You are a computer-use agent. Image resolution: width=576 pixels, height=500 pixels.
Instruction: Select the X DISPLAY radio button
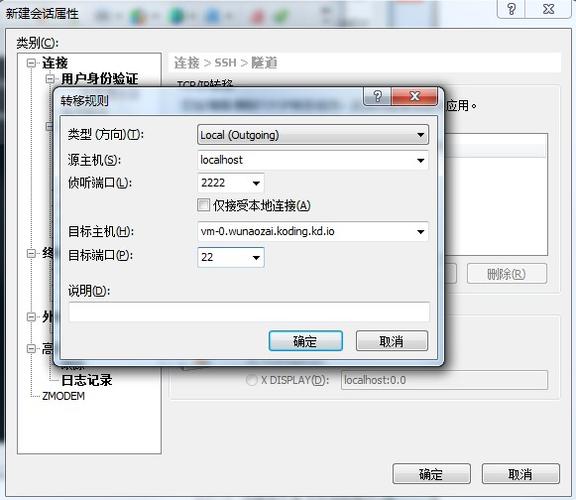point(252,380)
